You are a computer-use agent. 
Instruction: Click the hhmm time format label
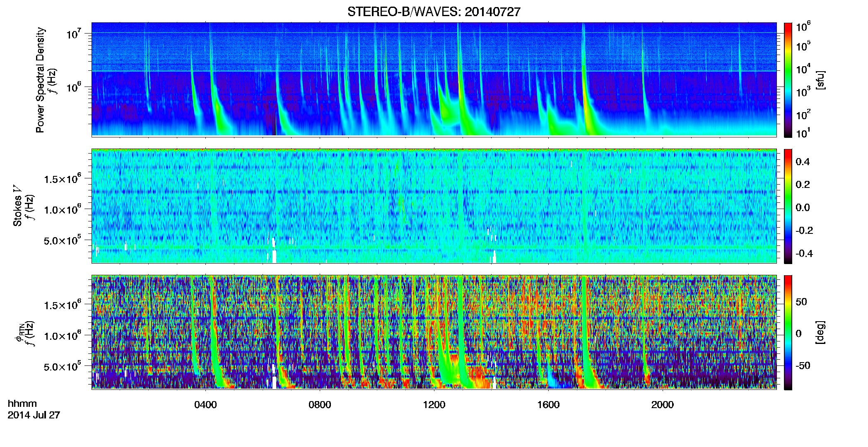click(x=22, y=404)
